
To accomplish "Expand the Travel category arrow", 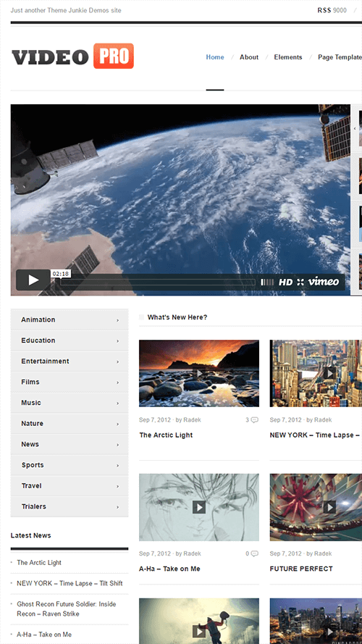I will pos(118,486).
